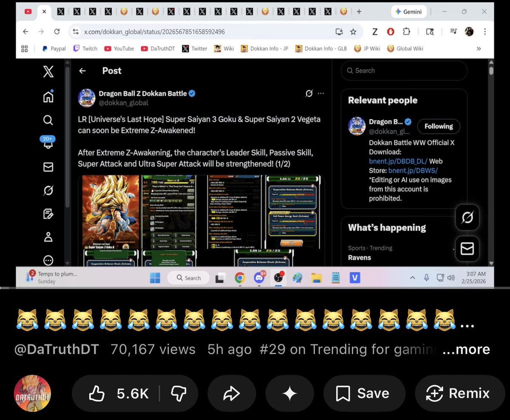The height and width of the screenshot is (420, 510).
Task: Click the X page scrollbar thumb
Action: click(x=491, y=71)
